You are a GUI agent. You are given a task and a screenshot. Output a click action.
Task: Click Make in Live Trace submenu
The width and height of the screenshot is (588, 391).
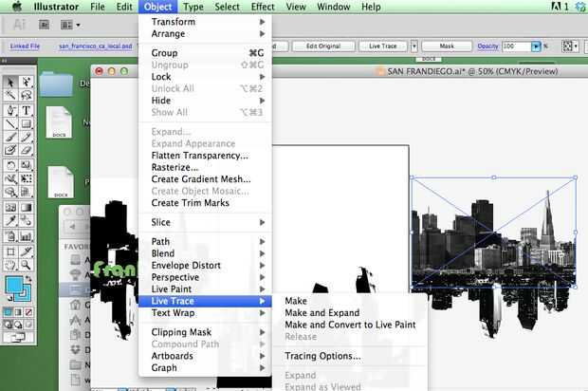350,301
